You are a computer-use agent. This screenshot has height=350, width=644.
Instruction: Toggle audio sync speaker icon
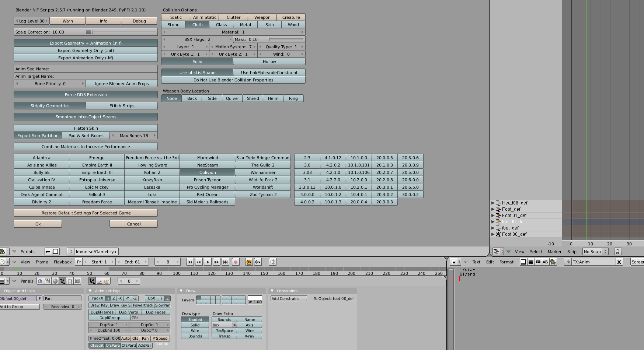[272, 262]
